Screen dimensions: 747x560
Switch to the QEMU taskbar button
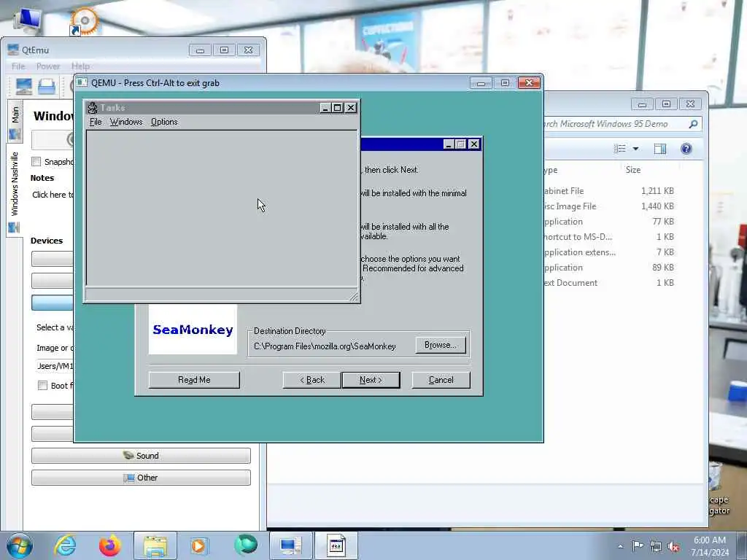click(x=336, y=545)
